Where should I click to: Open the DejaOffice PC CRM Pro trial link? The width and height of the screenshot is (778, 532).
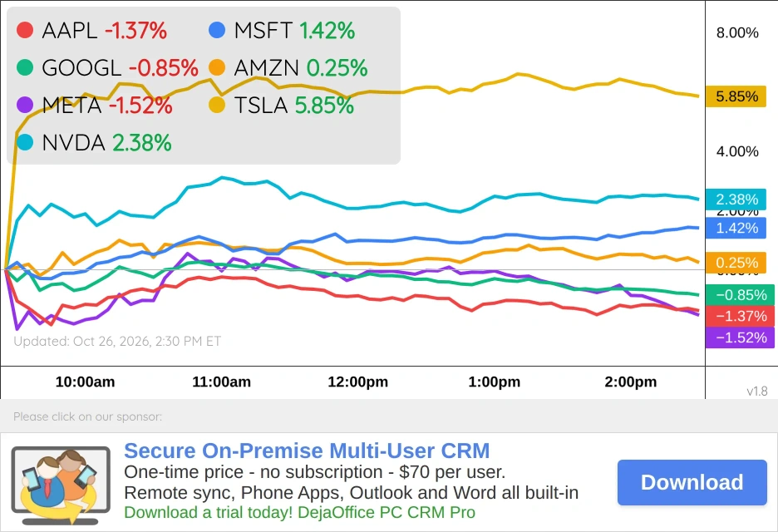(x=300, y=512)
